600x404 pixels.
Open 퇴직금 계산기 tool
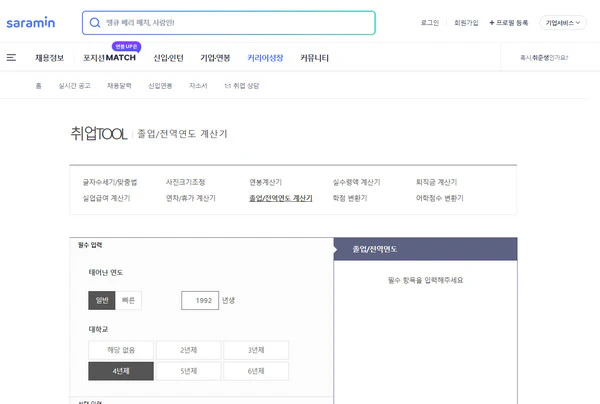pos(436,182)
